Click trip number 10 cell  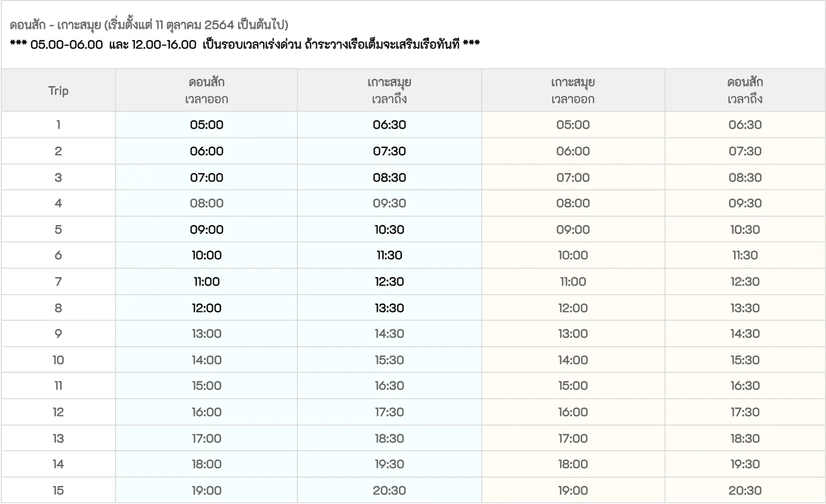point(58,360)
